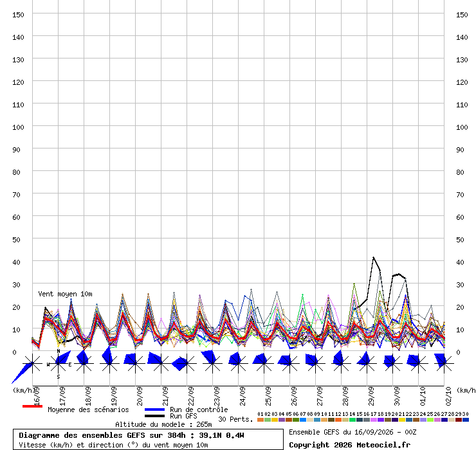Click the wind rose with N/S/E/W labels
The image size is (476, 450).
tap(59, 363)
